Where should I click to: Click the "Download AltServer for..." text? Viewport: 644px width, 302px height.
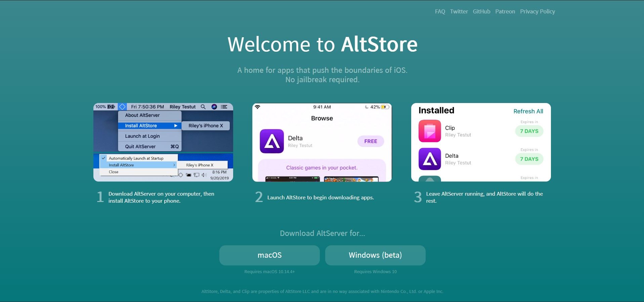click(323, 233)
